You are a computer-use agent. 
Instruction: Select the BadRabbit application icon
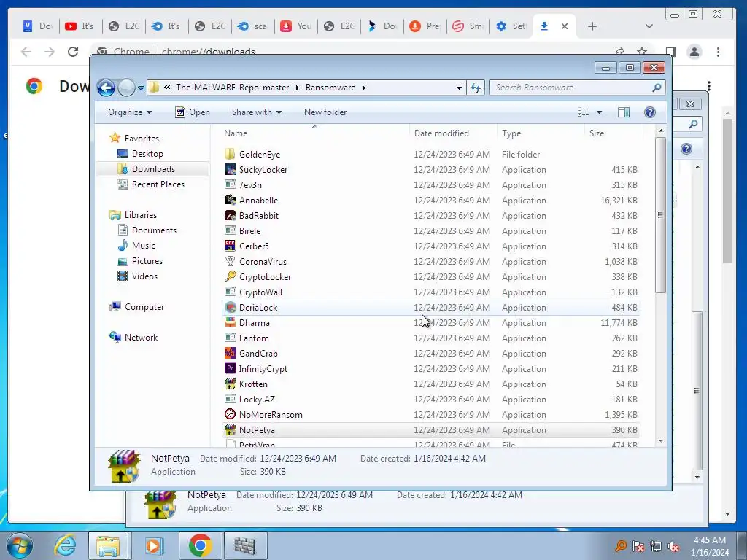(230, 215)
